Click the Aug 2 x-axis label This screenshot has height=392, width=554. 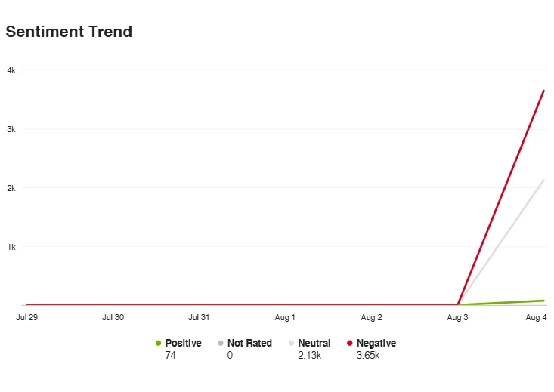point(372,318)
